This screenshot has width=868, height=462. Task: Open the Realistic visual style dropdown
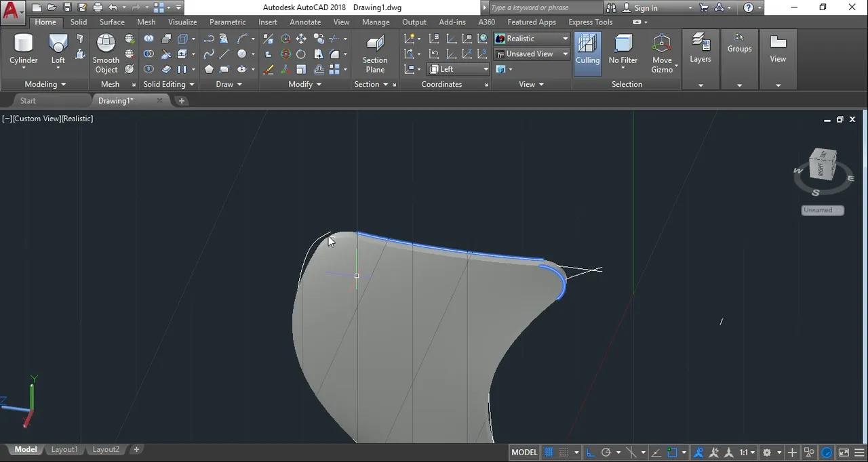(x=532, y=39)
